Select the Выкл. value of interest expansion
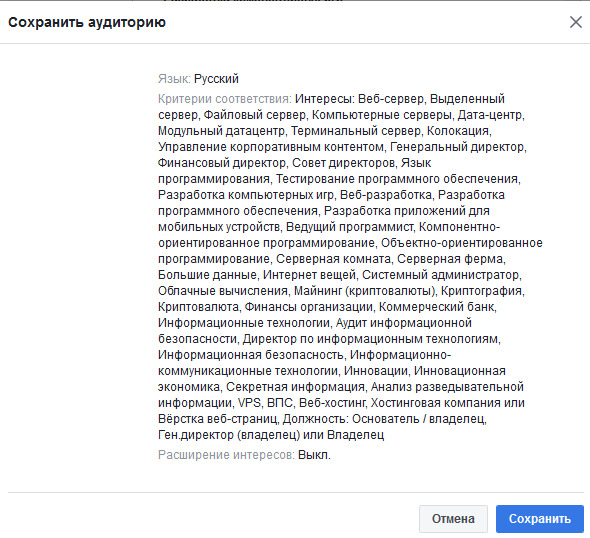The image size is (590, 538). (x=314, y=455)
